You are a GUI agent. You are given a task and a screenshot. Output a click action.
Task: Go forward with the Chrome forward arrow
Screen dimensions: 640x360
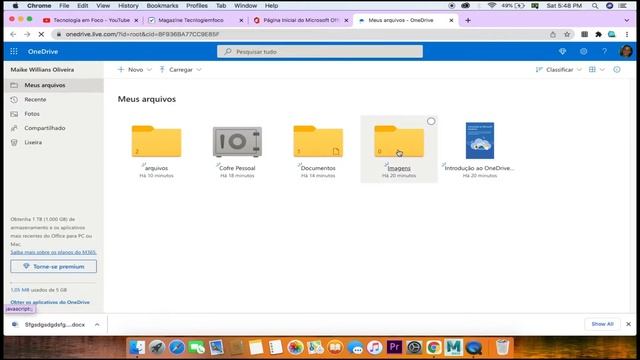coord(27,34)
